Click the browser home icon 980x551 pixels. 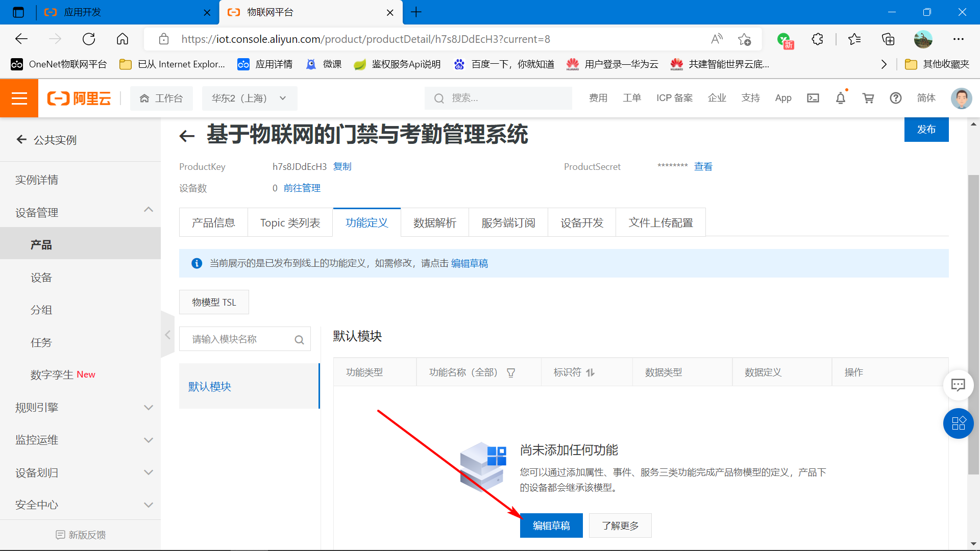122,39
